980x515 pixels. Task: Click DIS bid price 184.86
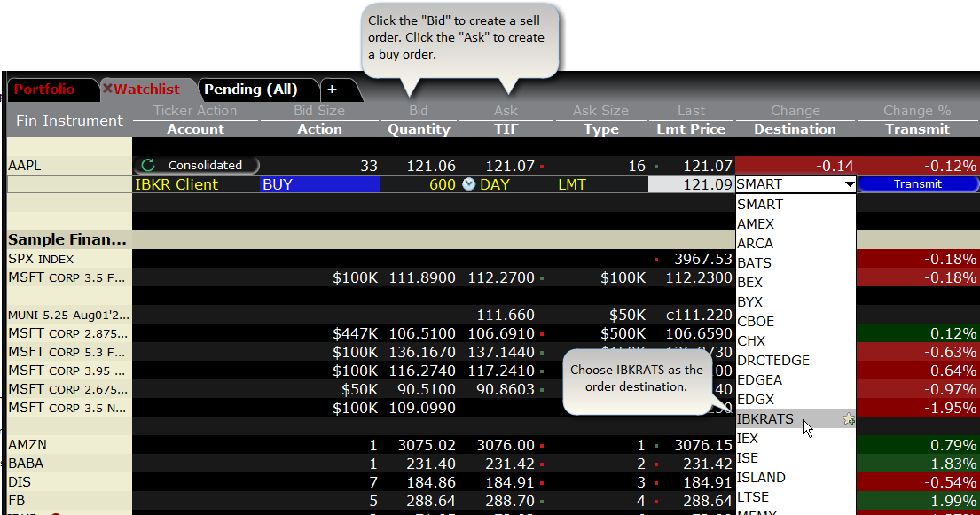point(431,482)
